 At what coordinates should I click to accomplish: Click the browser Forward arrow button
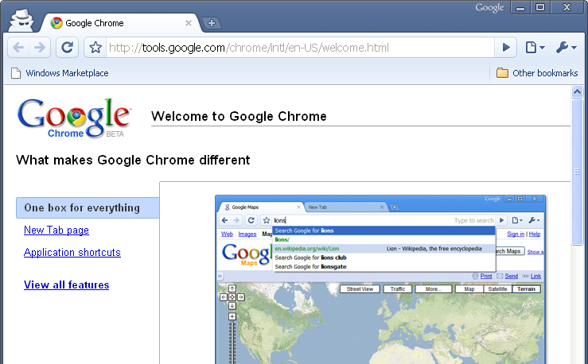pyautogui.click(x=40, y=48)
